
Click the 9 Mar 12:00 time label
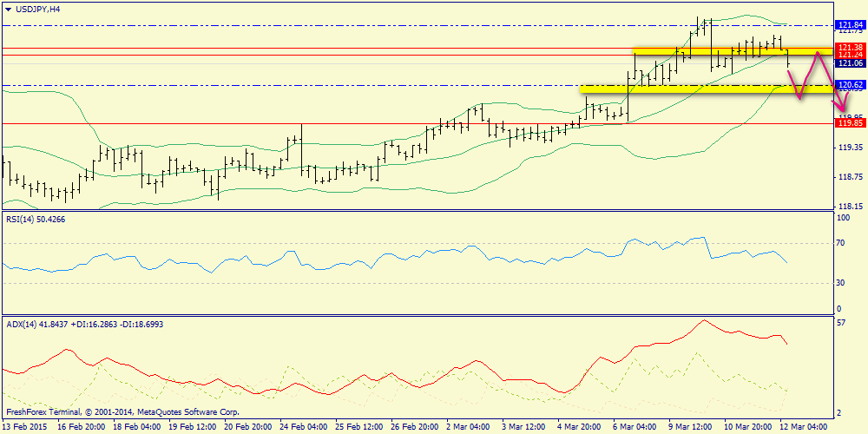692,427
